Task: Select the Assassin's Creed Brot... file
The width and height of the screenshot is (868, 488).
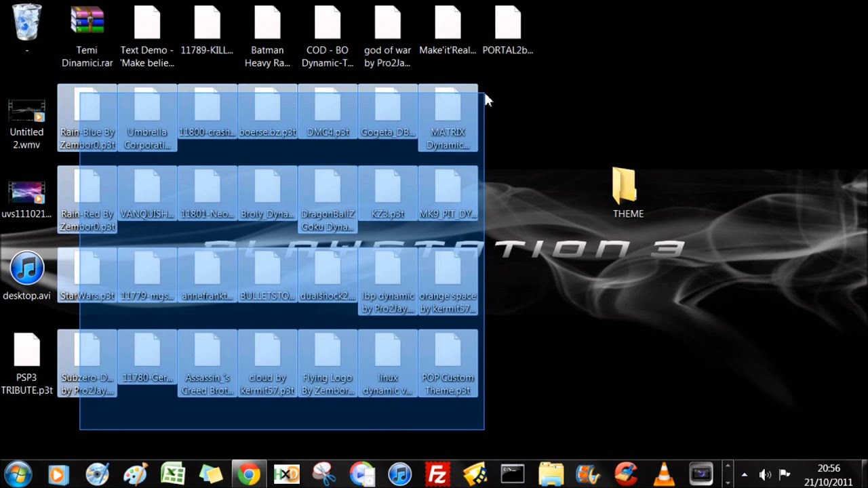Action: tap(208, 363)
